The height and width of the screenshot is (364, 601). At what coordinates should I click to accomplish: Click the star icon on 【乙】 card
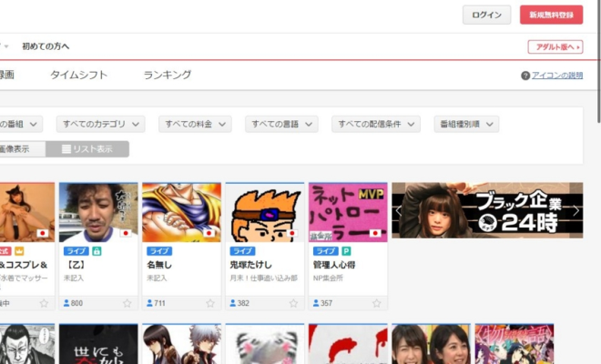click(x=127, y=303)
